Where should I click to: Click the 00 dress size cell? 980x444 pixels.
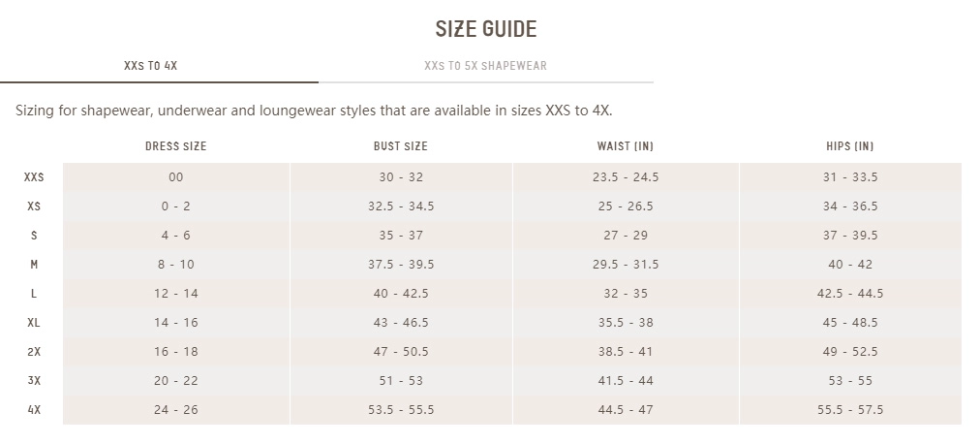click(x=176, y=177)
